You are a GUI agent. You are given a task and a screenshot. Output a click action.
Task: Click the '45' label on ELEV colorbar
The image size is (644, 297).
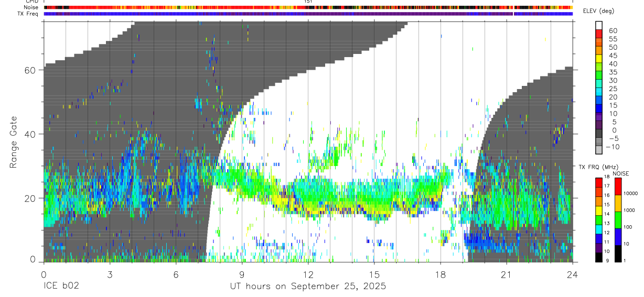pyautogui.click(x=613, y=56)
